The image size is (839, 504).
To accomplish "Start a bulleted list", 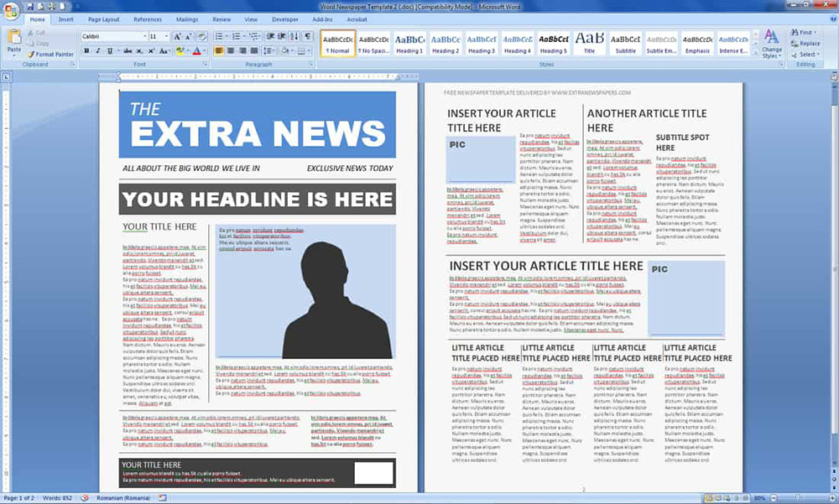I will [x=218, y=36].
